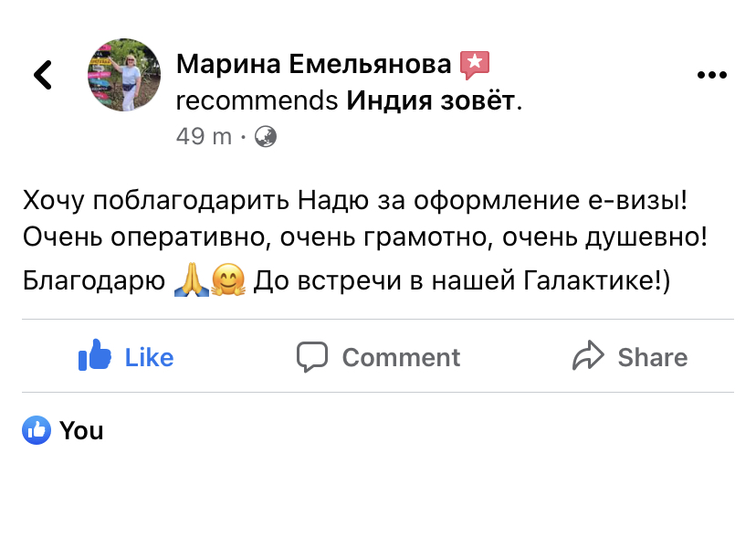Click the Comment speech bubble icon
Image resolution: width=756 pixels, height=537 pixels.
312,356
